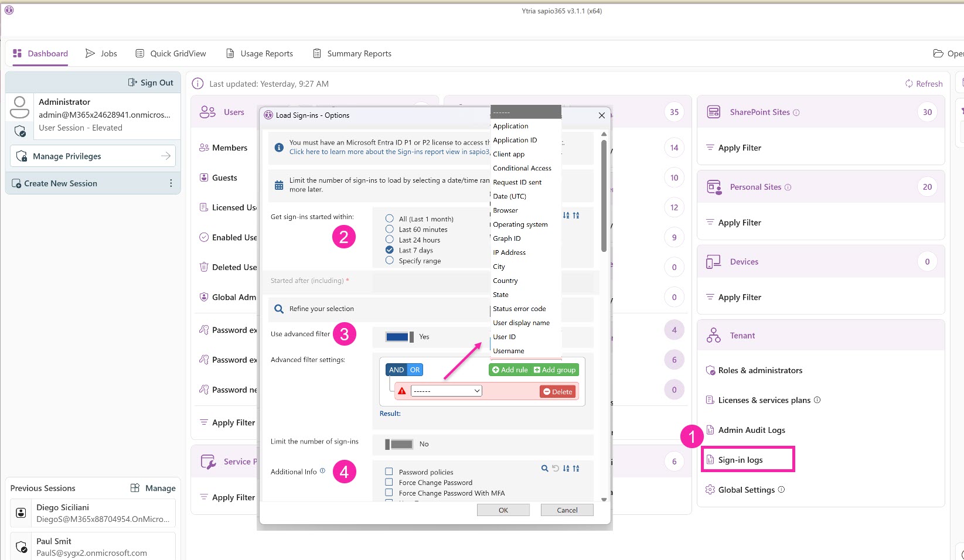Open the Summary Reports tab
The width and height of the screenshot is (964, 560).
352,53
